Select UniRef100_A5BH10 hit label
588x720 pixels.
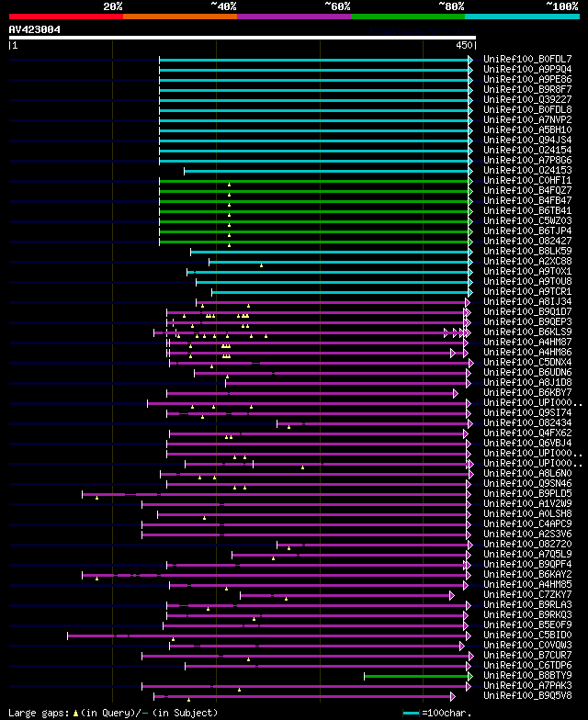pos(527,130)
